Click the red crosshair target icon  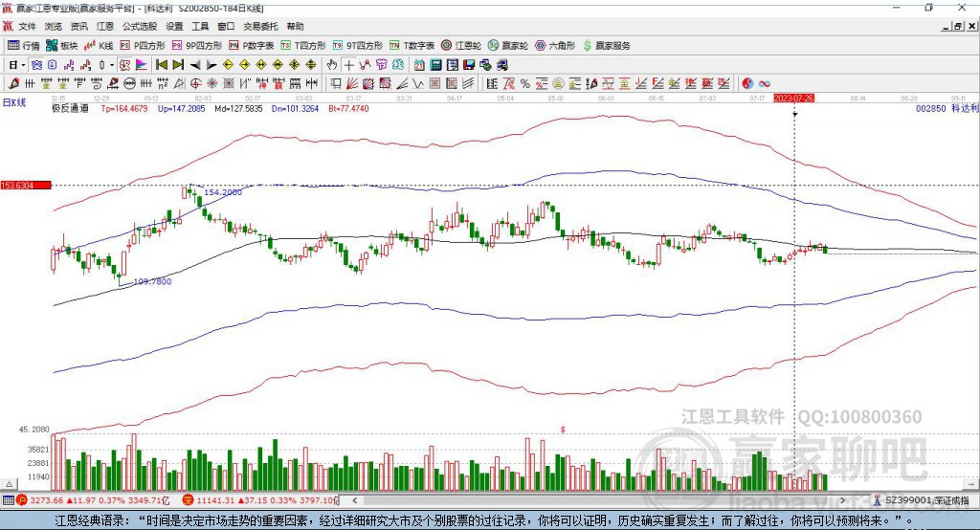195,83
